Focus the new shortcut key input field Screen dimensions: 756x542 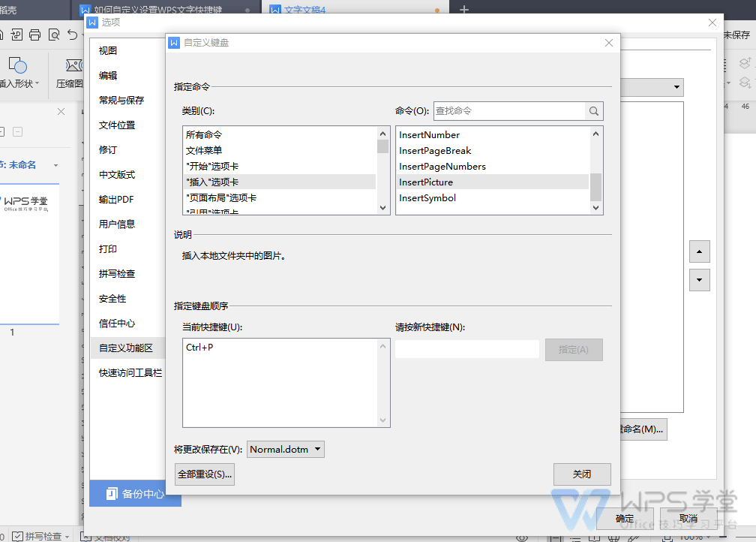pyautogui.click(x=467, y=349)
